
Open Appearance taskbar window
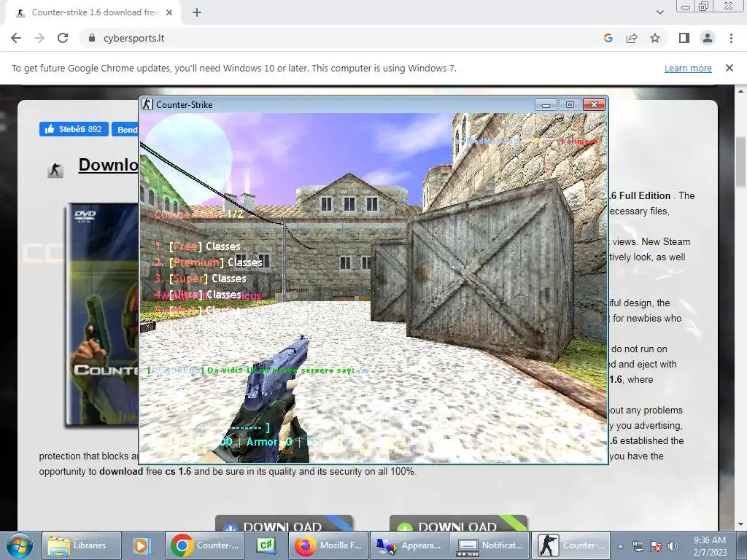point(410,545)
